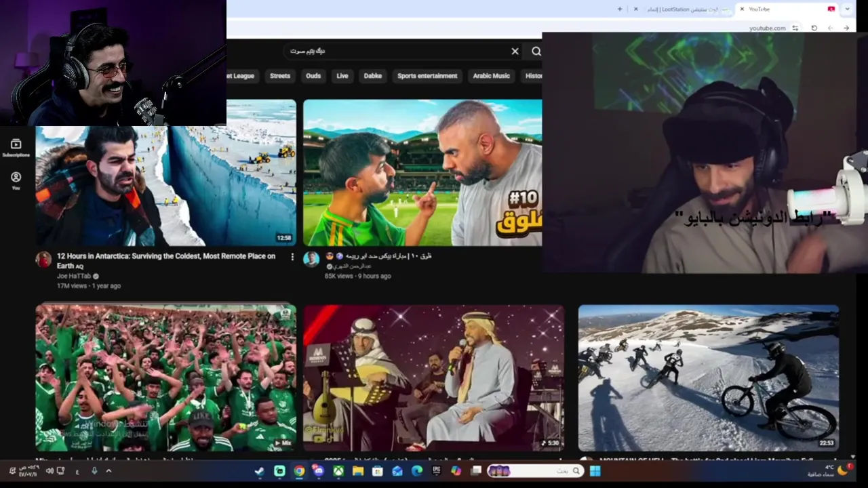Expand the Chrome tab search dropdown

(847, 9)
